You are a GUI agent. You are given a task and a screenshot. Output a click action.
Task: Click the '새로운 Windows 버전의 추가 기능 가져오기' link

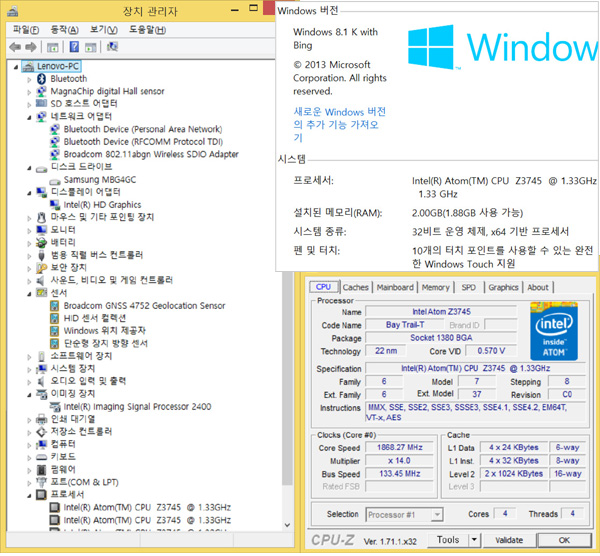click(339, 124)
